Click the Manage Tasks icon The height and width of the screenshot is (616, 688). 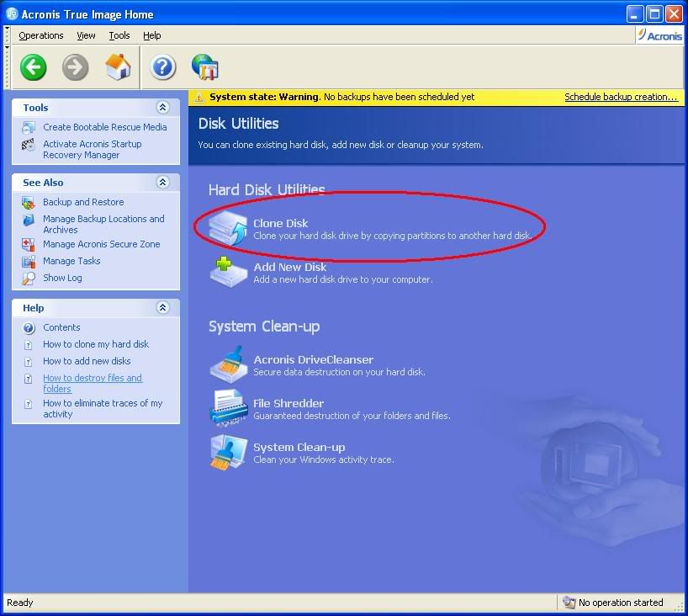coord(29,262)
